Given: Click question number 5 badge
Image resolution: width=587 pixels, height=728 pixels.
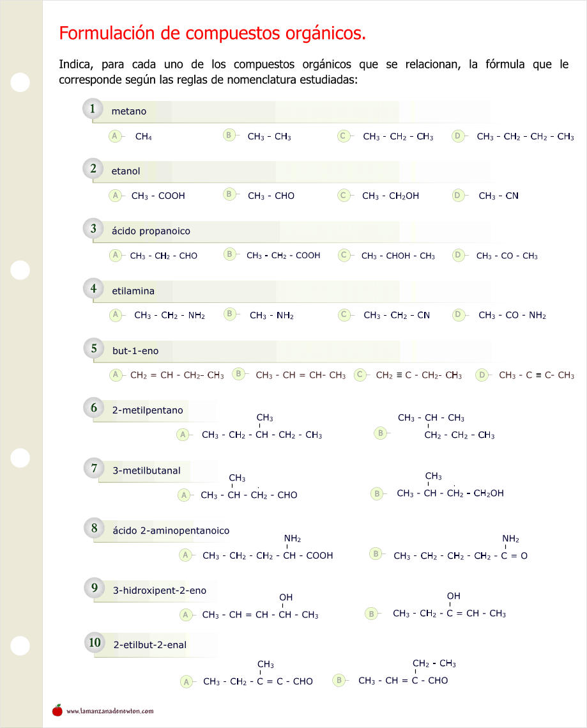Looking at the screenshot, I should (x=94, y=349).
